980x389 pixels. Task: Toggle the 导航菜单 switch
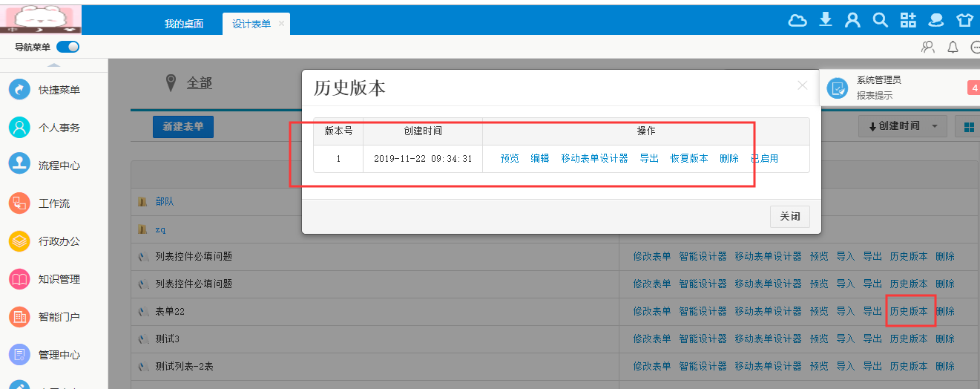tap(68, 47)
